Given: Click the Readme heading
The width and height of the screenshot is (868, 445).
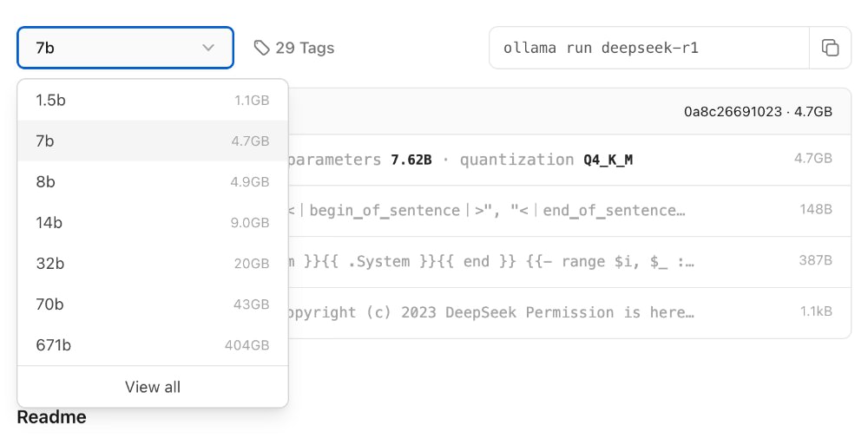Looking at the screenshot, I should pos(51,416).
